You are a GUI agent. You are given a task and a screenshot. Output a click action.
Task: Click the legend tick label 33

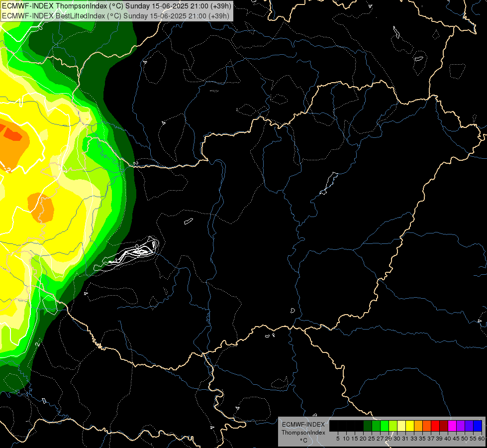(414, 439)
